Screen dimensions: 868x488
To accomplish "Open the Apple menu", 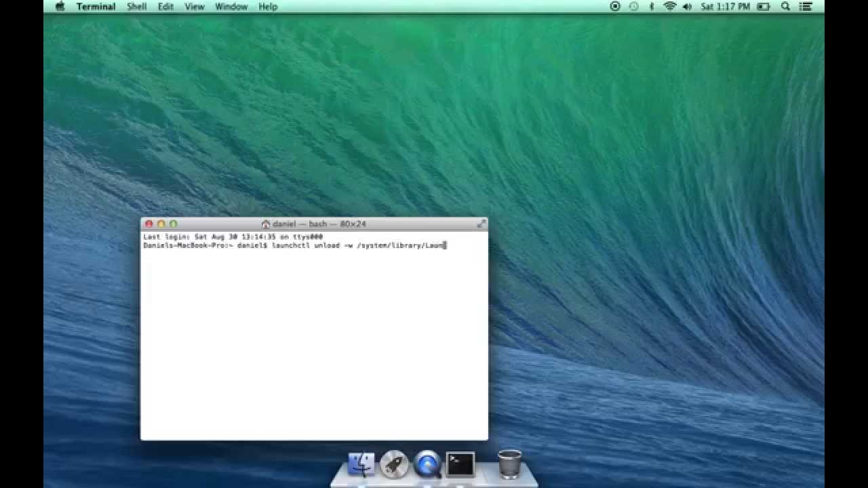I will click(x=60, y=7).
